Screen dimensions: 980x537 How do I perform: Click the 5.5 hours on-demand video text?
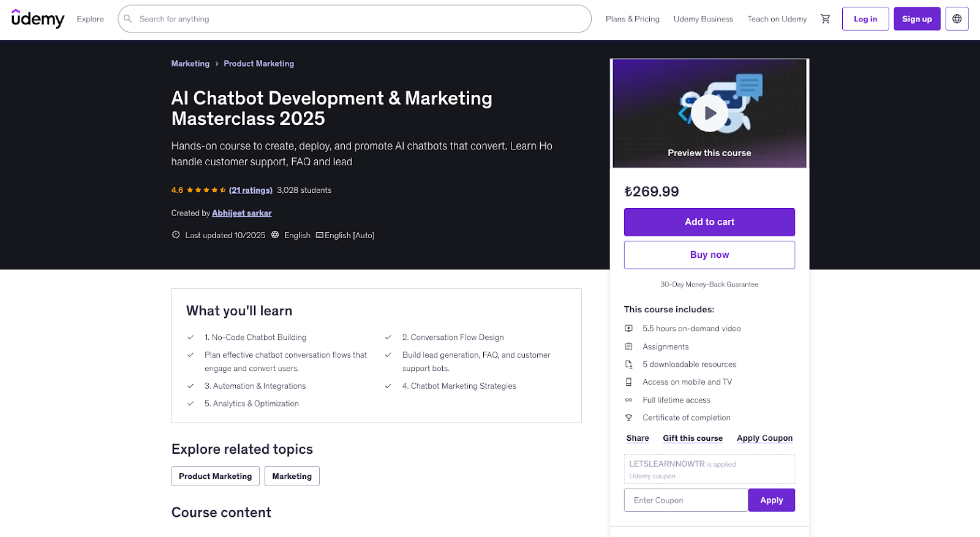692,329
